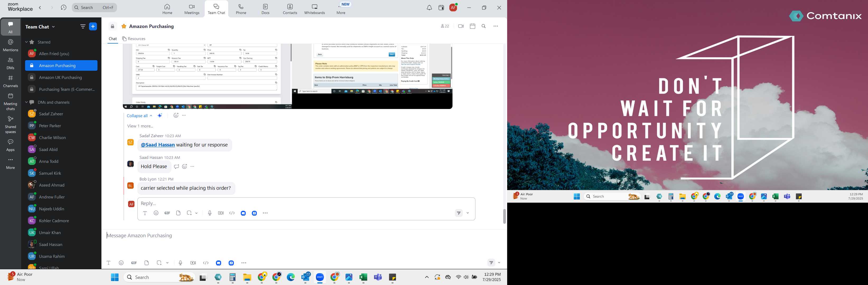Record audio message in reply box

[x=209, y=213]
